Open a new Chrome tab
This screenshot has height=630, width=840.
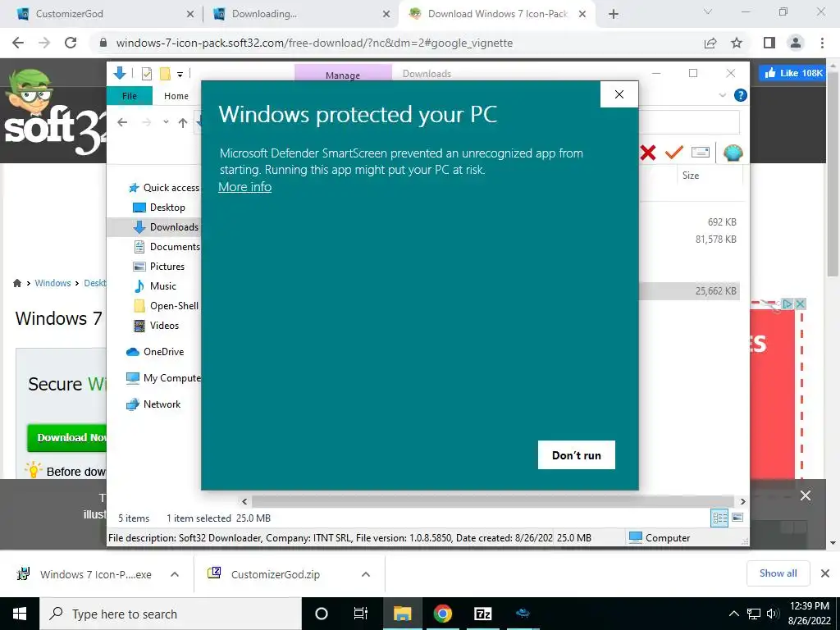[614, 15]
